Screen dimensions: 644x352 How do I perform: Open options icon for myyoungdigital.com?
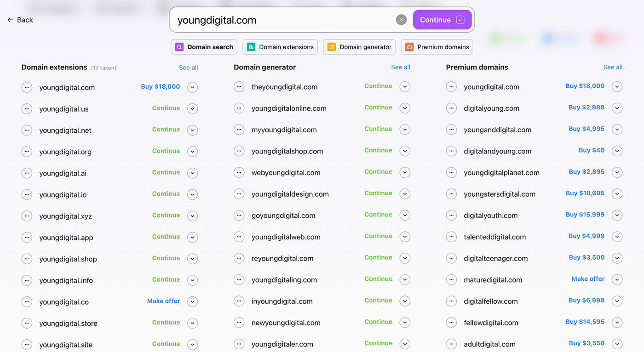click(239, 130)
